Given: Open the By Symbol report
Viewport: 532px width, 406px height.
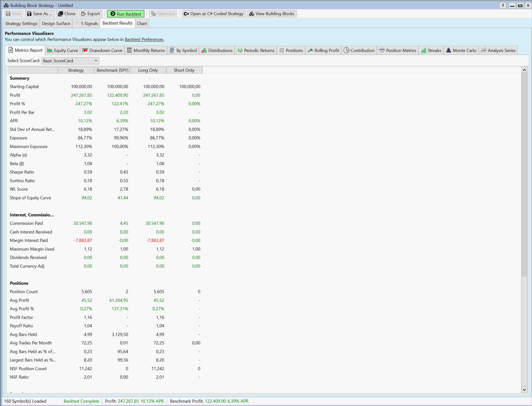Looking at the screenshot, I should pos(183,50).
